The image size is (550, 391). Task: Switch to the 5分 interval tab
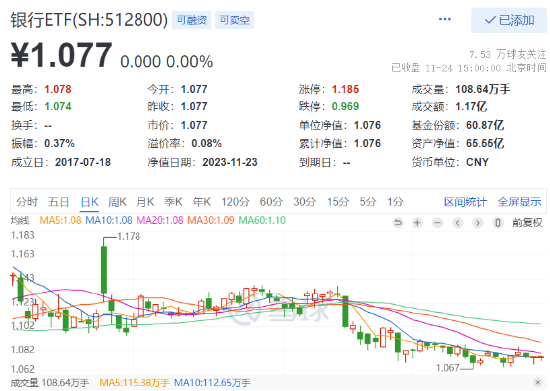click(368, 202)
